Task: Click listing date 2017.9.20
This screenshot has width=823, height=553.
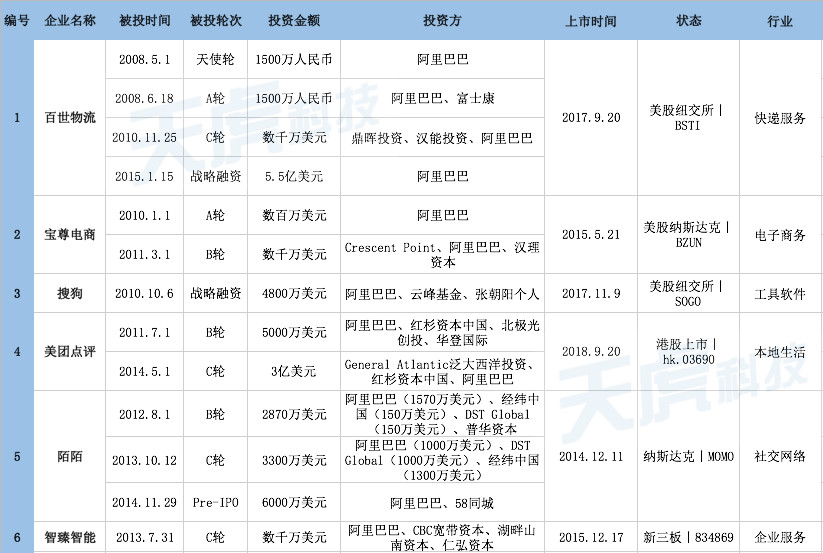Action: pos(591,118)
